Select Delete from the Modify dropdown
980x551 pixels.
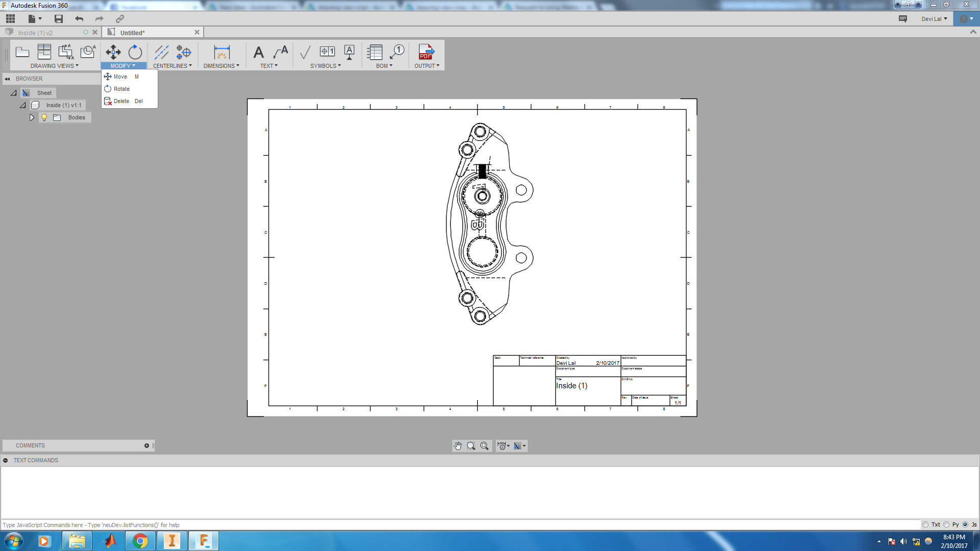coord(121,101)
